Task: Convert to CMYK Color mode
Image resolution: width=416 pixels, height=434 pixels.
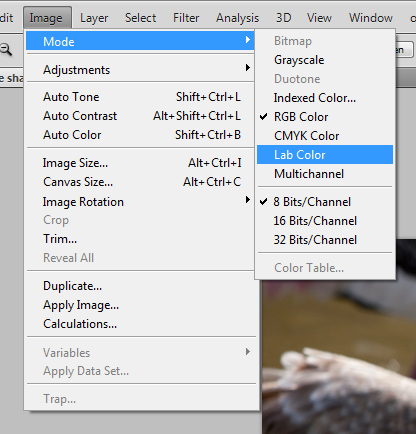Action: coord(325,136)
